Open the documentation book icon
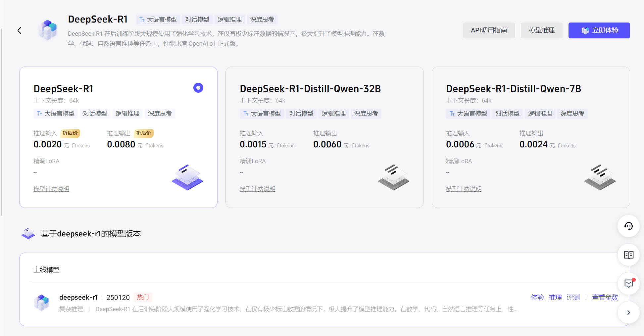644x336 pixels. point(628,255)
